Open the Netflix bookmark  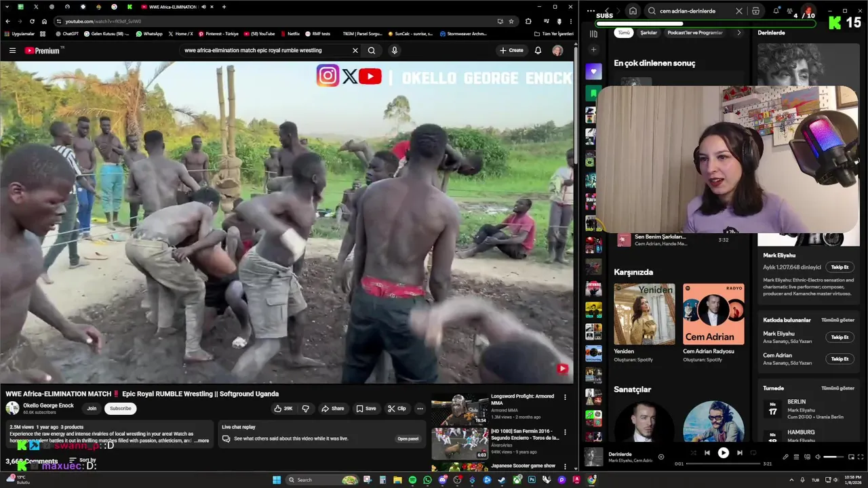tap(290, 33)
